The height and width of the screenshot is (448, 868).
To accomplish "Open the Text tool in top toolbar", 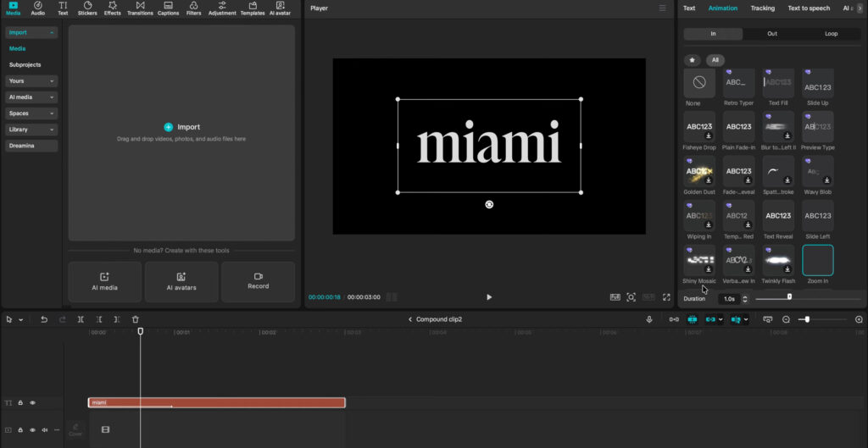I will pyautogui.click(x=63, y=8).
